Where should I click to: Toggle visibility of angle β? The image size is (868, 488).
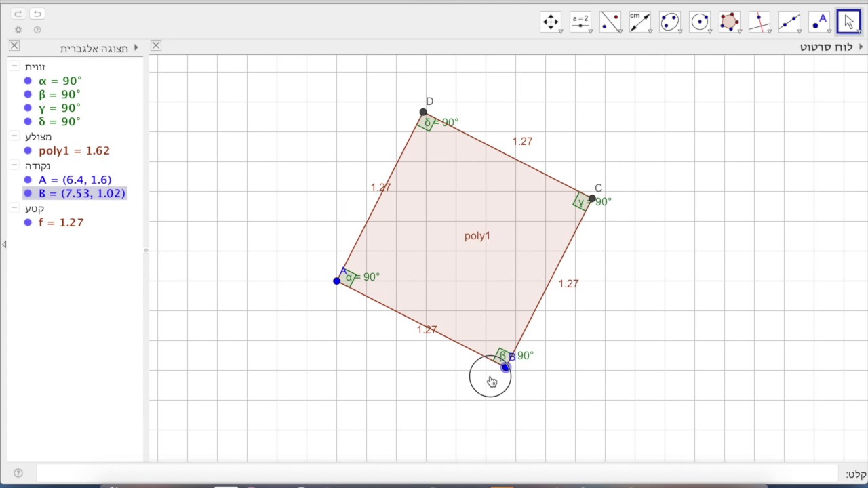(28, 94)
